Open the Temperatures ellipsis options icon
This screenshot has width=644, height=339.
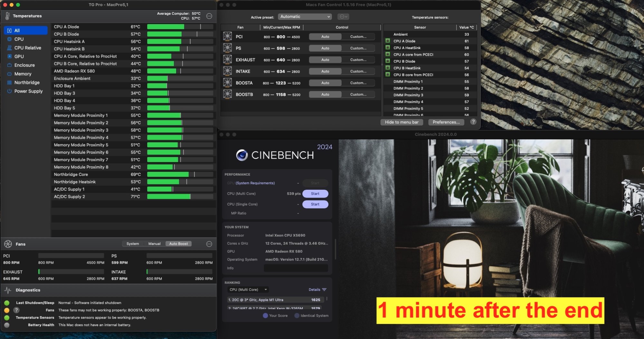pyautogui.click(x=209, y=16)
